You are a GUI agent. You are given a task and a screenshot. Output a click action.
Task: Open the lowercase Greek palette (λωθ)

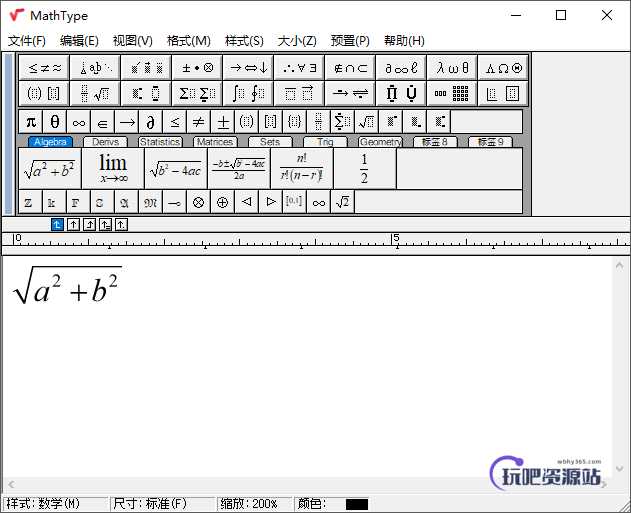point(452,68)
